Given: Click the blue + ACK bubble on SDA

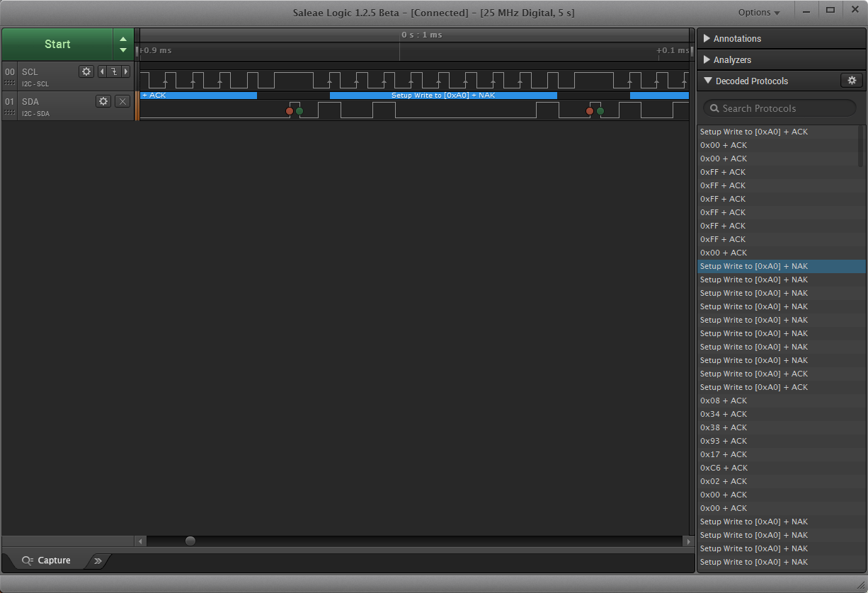Looking at the screenshot, I should pos(198,95).
